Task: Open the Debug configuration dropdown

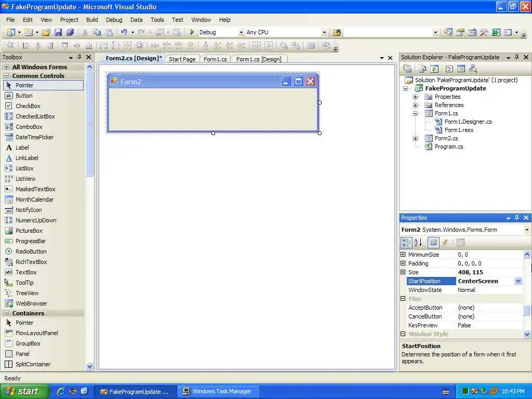Action: pyautogui.click(x=241, y=33)
